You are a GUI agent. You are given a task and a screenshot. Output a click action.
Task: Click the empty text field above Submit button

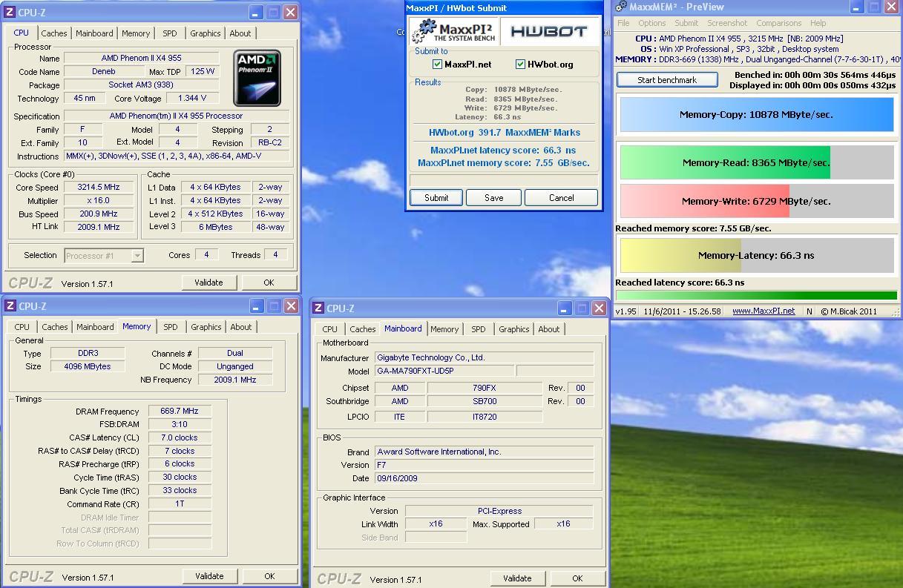[504, 180]
